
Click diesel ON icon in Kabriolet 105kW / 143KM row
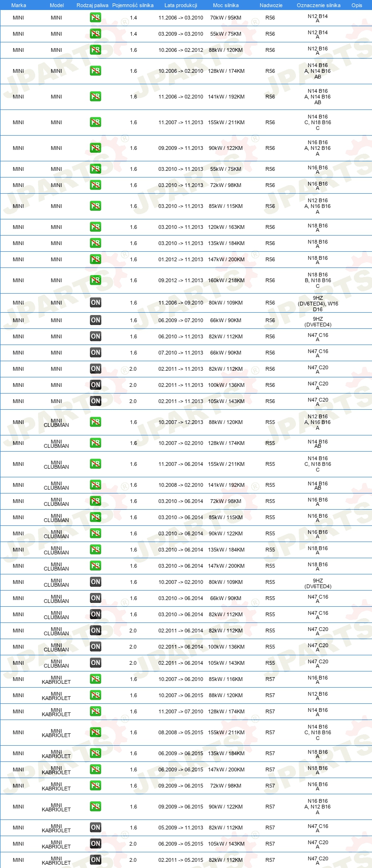pyautogui.click(x=96, y=844)
